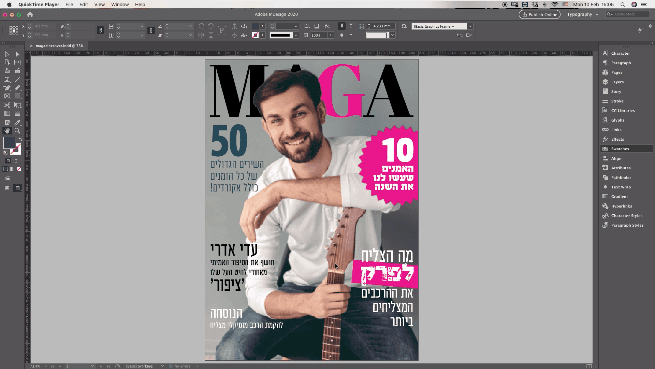Image resolution: width=655 pixels, height=369 pixels.
Task: Apply None color below swatches
Action: (19, 169)
